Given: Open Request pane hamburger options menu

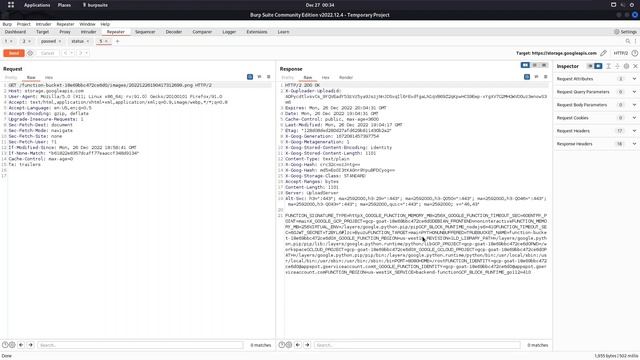Looking at the screenshot, I should pyautogui.click(x=269, y=77).
